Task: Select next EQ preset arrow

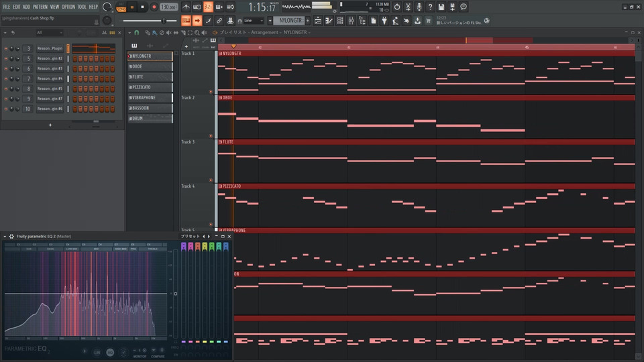Action: (209, 237)
